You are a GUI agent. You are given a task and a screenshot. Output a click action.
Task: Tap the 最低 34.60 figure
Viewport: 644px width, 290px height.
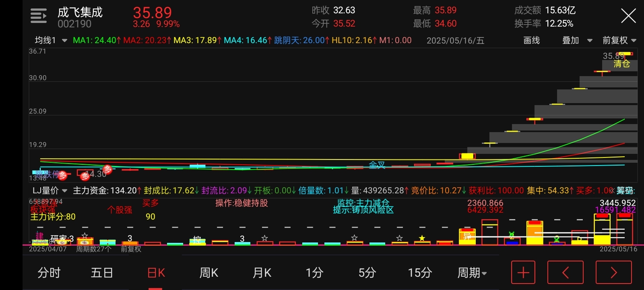(x=435, y=24)
